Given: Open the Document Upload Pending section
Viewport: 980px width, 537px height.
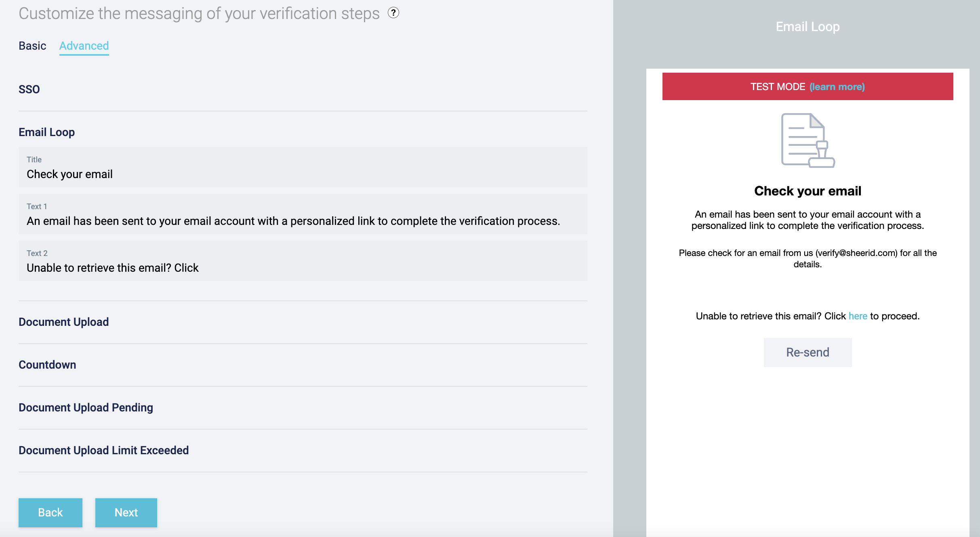Looking at the screenshot, I should coord(86,407).
